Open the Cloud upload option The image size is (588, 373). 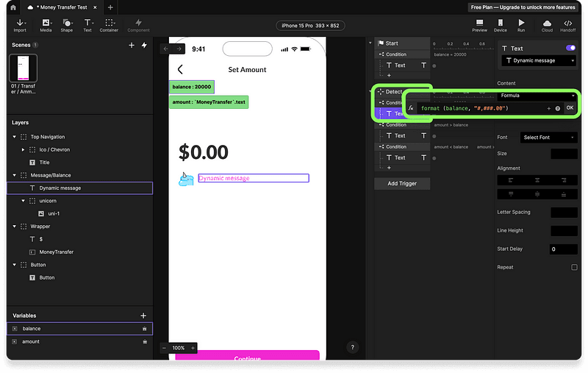coord(547,25)
